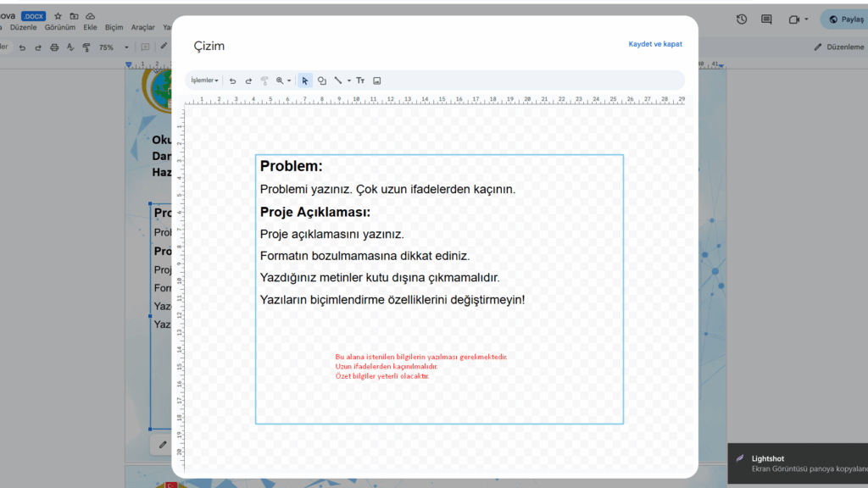868x488 pixels.
Task: Click the zoom magnifier in drawing toolbar
Action: (x=280, y=80)
